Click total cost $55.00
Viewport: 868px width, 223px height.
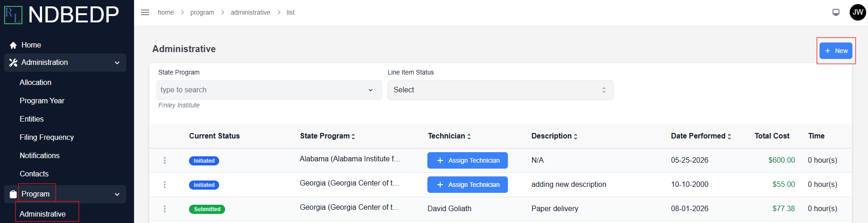point(784,185)
